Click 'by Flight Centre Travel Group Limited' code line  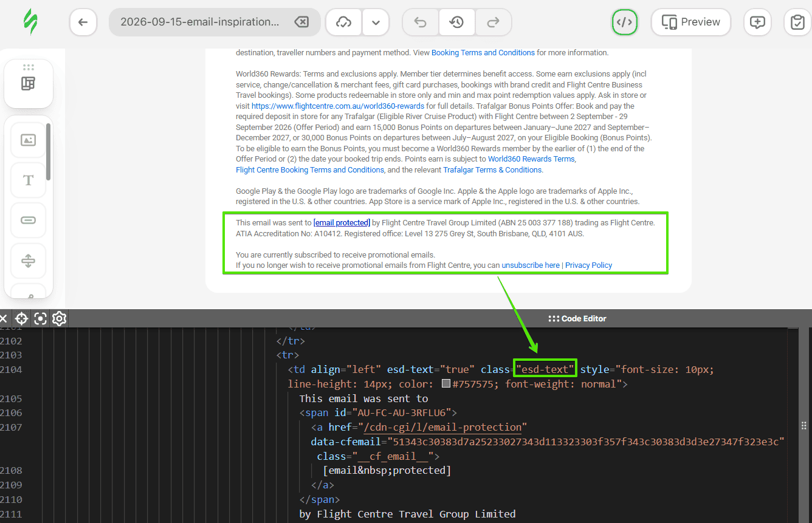tap(407, 514)
